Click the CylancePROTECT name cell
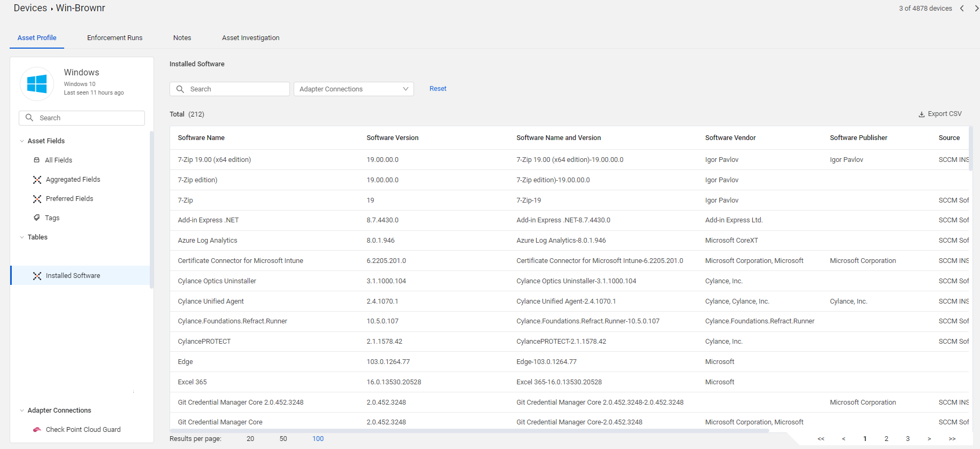The width and height of the screenshot is (980, 449). pos(204,342)
